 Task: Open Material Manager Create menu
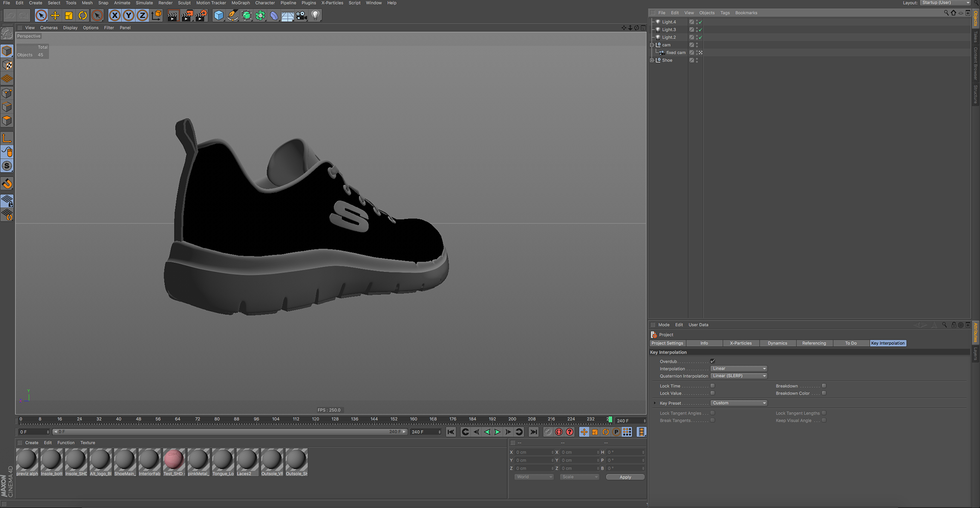[32, 443]
